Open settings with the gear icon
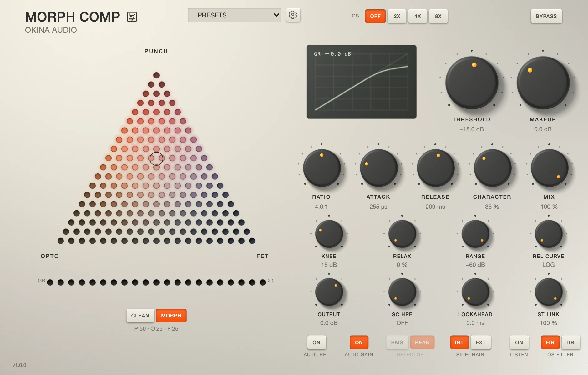588x375 pixels. 293,15
